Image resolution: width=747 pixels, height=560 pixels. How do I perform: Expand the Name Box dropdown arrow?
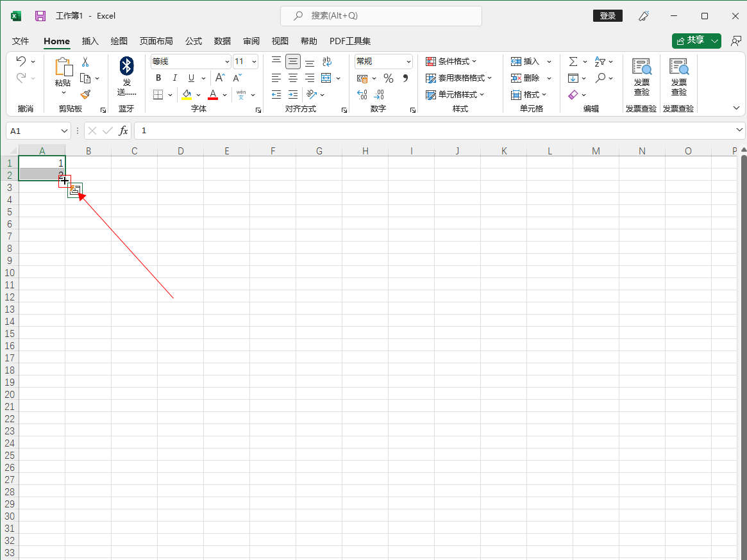[x=64, y=131]
